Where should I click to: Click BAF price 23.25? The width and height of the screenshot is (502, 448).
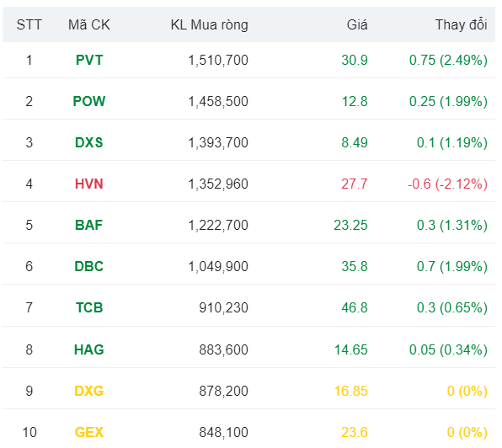point(351,226)
